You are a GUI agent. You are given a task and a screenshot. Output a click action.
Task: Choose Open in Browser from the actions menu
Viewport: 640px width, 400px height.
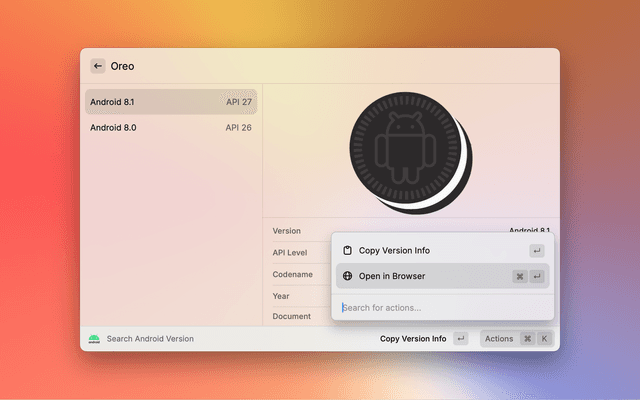coord(392,276)
